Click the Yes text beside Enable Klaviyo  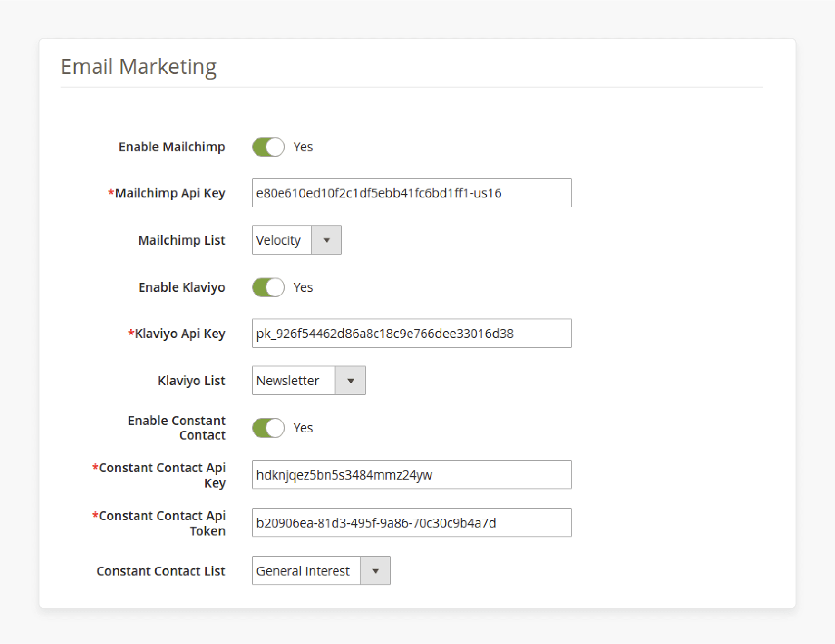(x=303, y=288)
